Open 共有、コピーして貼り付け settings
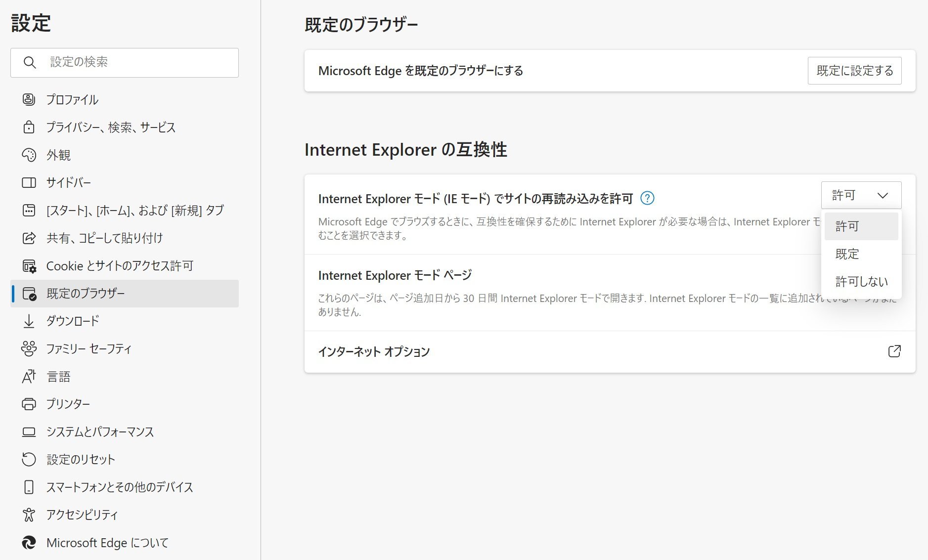The height and width of the screenshot is (560, 928). click(125, 238)
